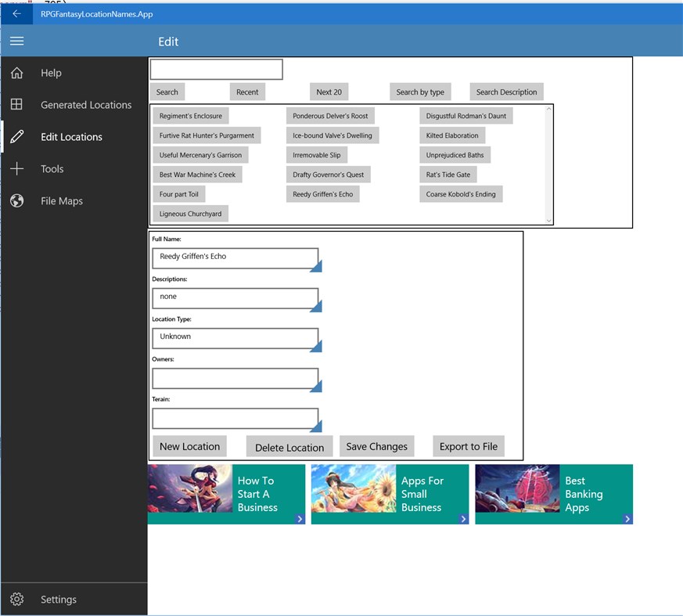Expand the Location Type field
Screen dimensions: 683x616
[316, 347]
